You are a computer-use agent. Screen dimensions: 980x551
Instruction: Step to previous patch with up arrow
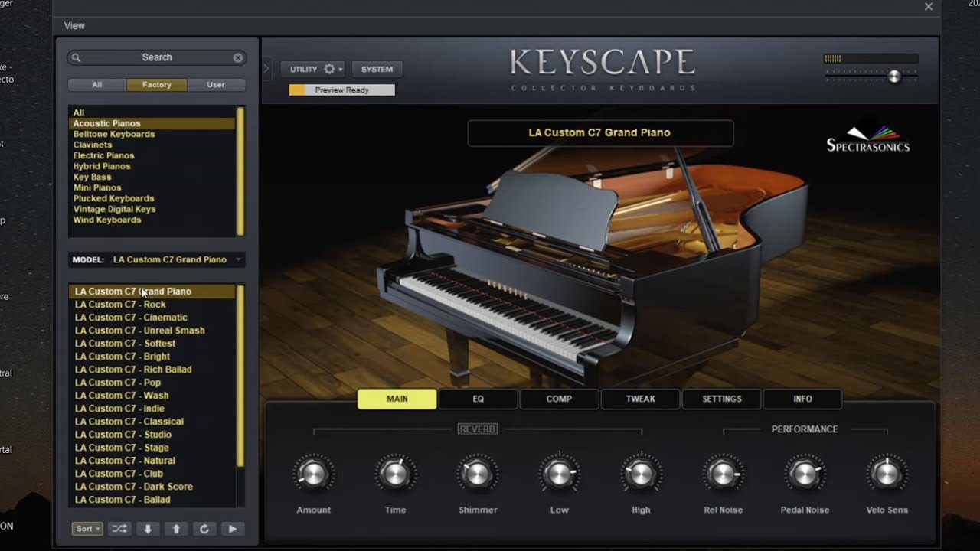(x=176, y=529)
